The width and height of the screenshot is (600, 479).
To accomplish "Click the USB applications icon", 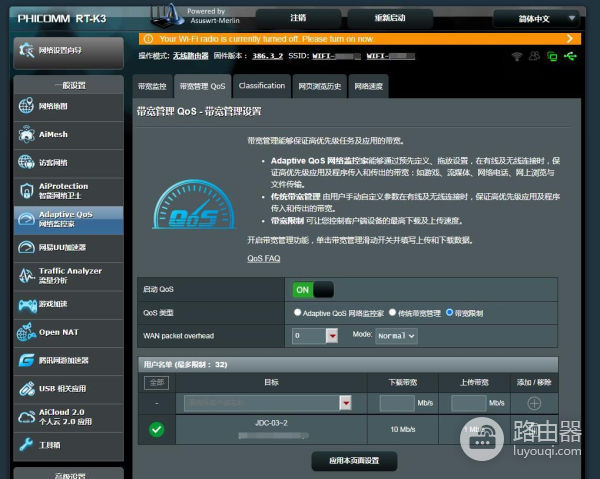I will (27, 389).
